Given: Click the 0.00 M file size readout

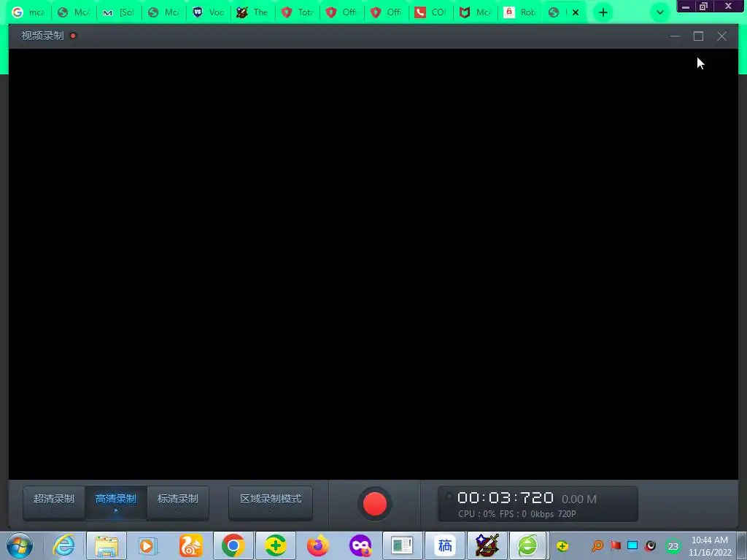Looking at the screenshot, I should click(578, 499).
